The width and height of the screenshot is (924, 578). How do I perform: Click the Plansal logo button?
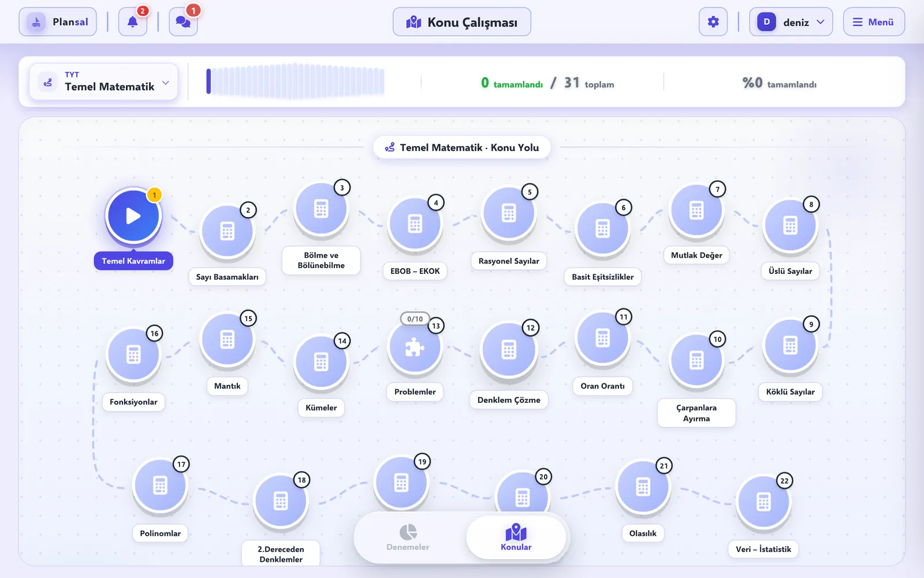[58, 22]
